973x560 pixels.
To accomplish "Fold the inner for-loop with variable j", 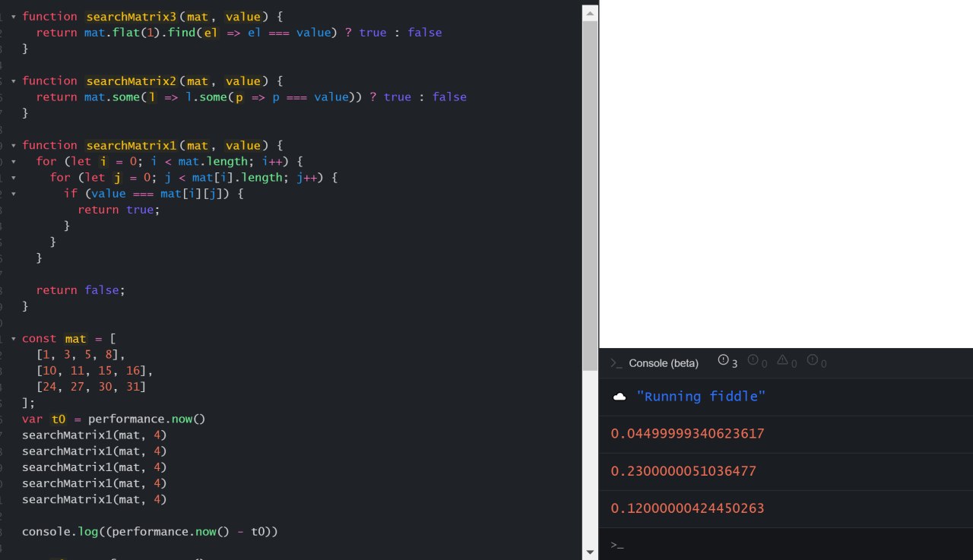I will [x=13, y=177].
